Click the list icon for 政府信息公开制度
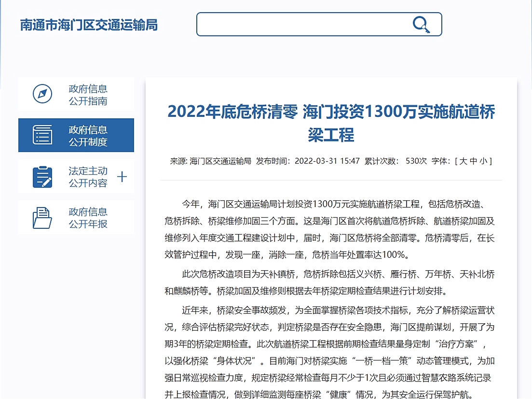 (42, 135)
